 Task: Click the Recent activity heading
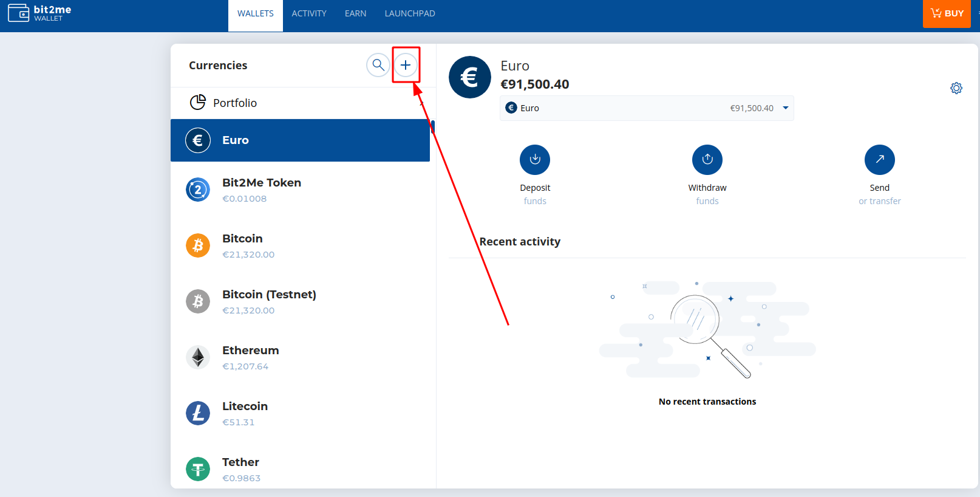pos(520,242)
